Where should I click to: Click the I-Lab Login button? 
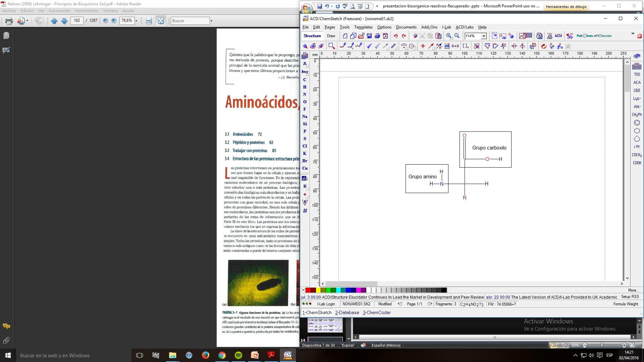pyautogui.click(x=326, y=304)
